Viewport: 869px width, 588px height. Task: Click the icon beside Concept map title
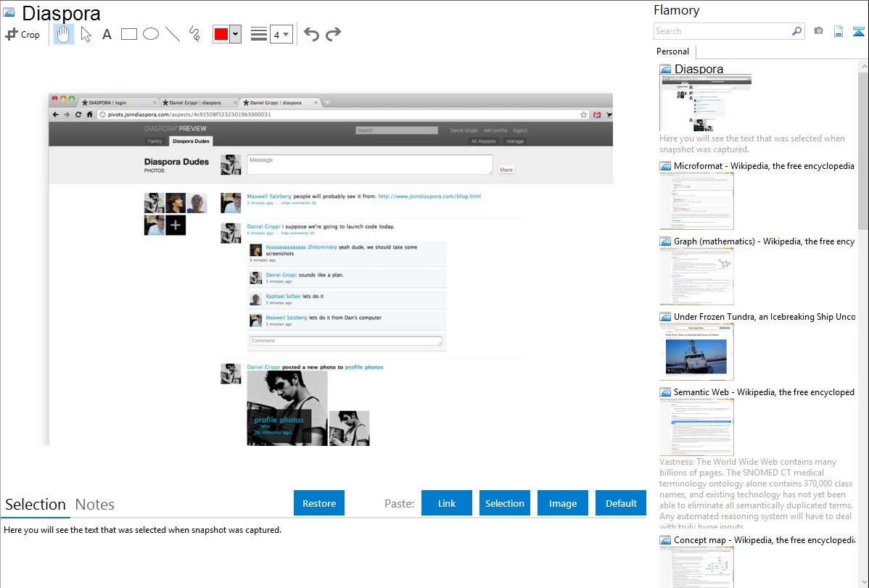click(665, 540)
